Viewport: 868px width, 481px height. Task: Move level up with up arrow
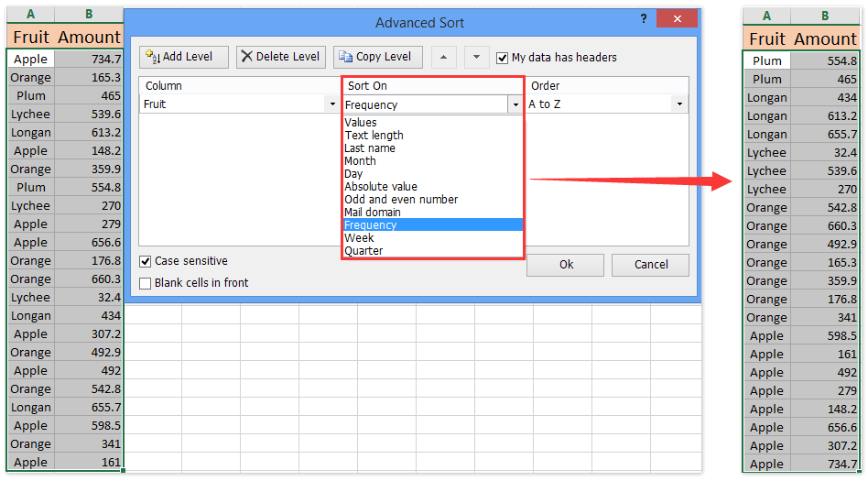coord(443,57)
